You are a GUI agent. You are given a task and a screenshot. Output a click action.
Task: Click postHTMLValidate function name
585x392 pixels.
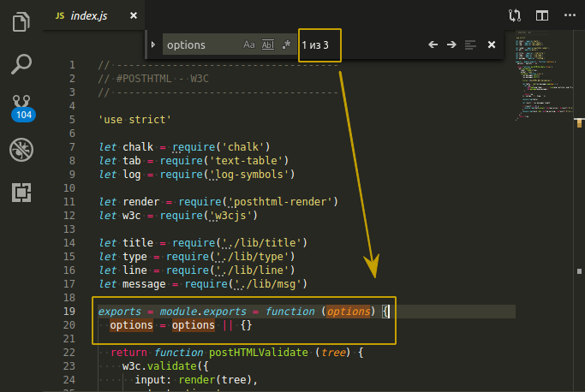[258, 353]
